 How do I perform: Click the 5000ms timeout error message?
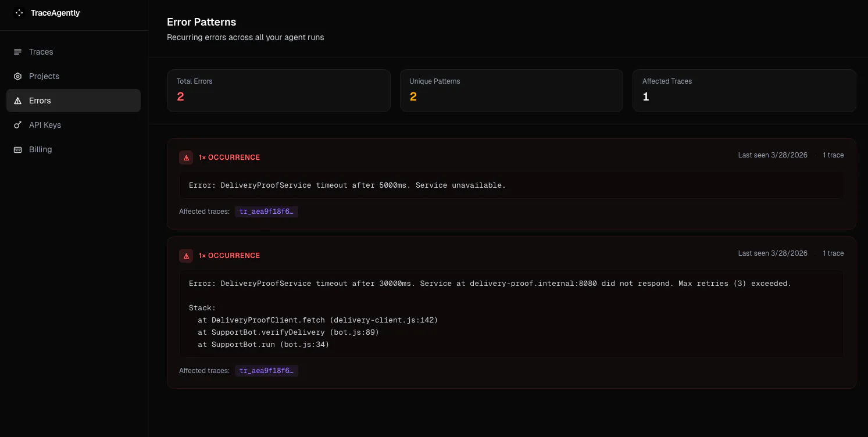pyautogui.click(x=347, y=185)
